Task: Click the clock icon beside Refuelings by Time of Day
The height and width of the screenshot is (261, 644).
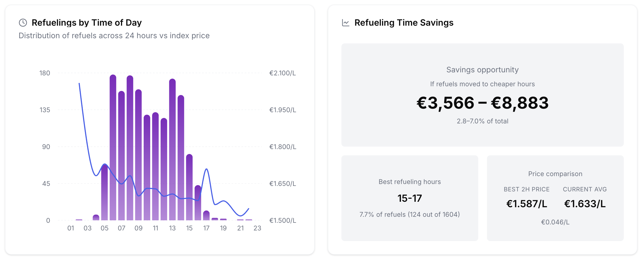Action: click(23, 23)
